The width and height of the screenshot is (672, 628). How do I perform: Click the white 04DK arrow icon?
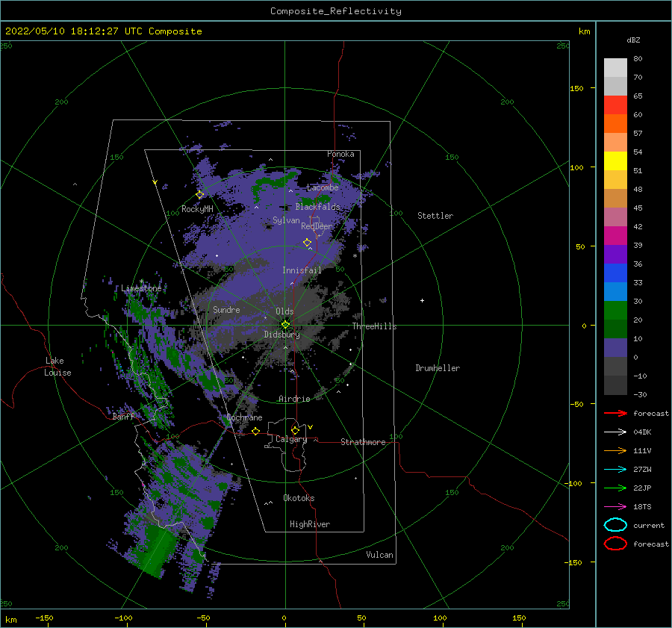coord(615,432)
